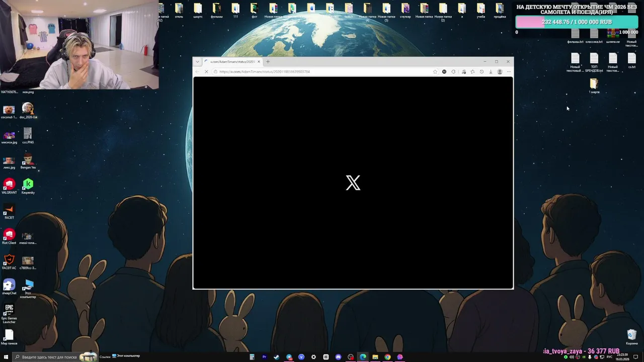644x362 pixels.
Task: Open the Корзина recycle bin
Action: pyautogui.click(x=632, y=337)
